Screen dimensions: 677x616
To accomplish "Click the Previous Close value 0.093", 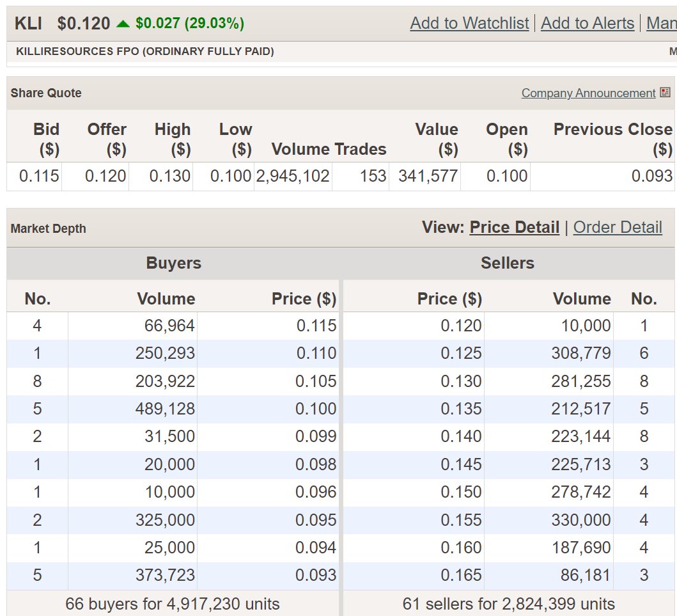I will point(652,177).
